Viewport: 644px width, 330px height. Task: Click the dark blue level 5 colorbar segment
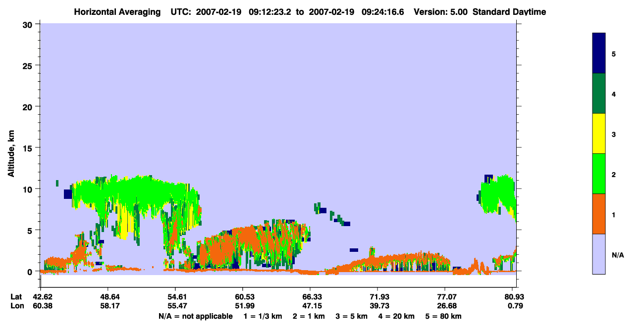[599, 53]
